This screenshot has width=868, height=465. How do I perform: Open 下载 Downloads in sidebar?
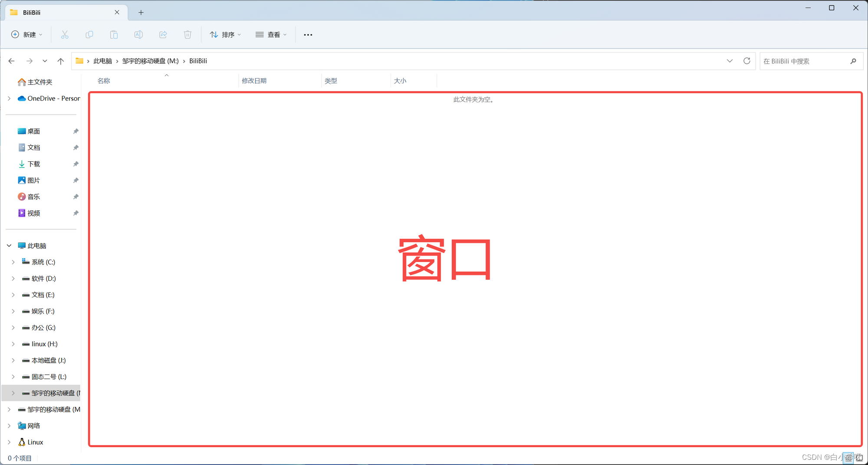pos(29,164)
